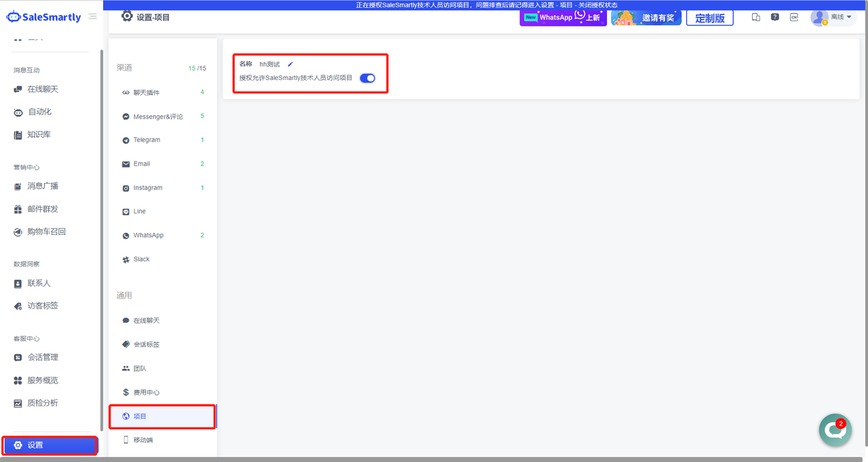This screenshot has height=462, width=868.
Task: Click the Email envelope icon
Action: (x=125, y=164)
